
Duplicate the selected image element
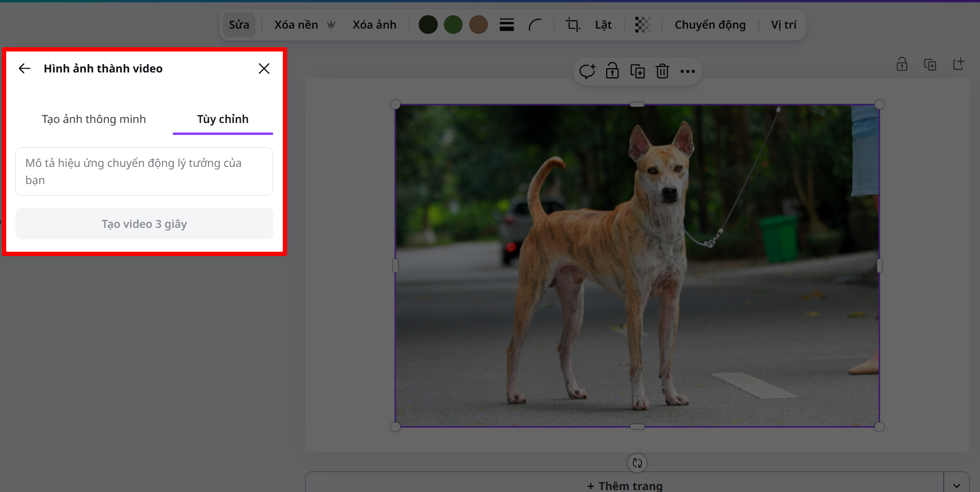[x=638, y=71]
